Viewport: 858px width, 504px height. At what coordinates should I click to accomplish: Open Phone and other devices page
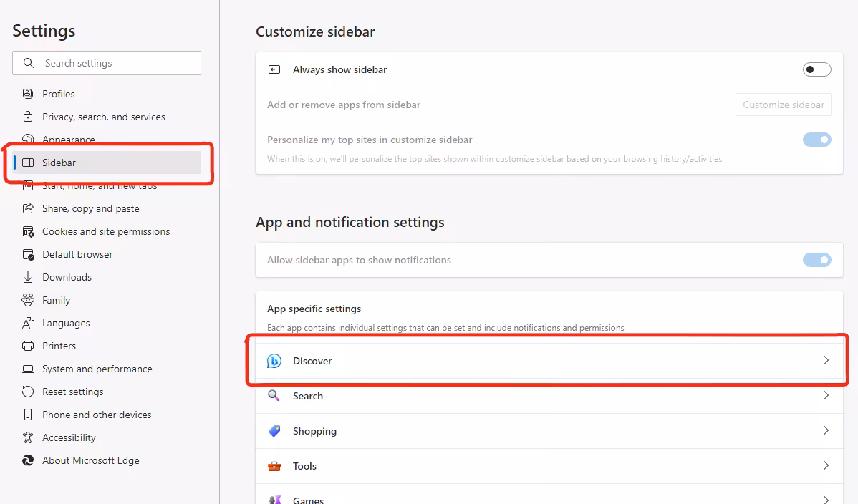tap(107, 415)
